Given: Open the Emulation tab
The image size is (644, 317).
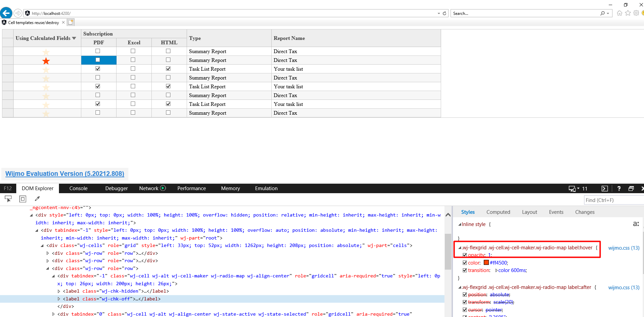Looking at the screenshot, I should click(266, 188).
